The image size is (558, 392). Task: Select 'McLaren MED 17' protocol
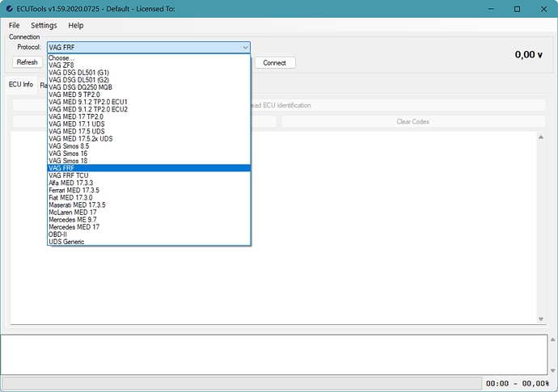tap(149, 213)
